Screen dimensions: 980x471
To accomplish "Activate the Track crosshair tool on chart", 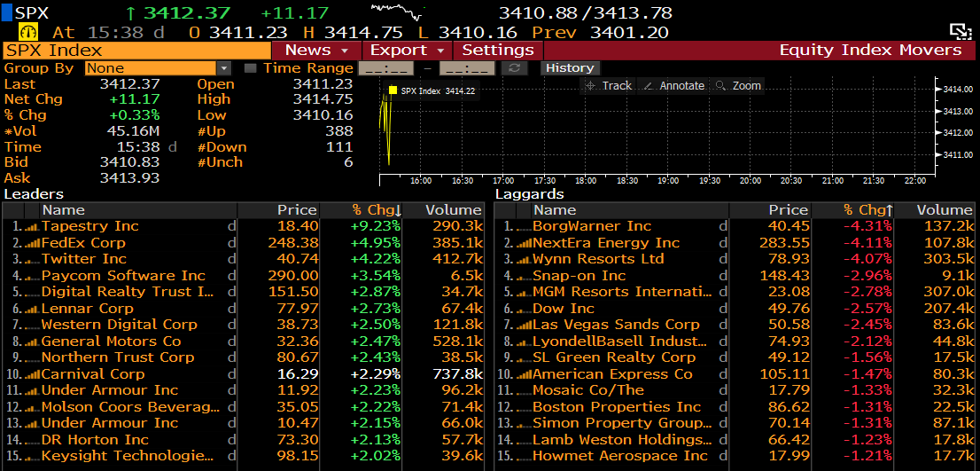I will coord(608,86).
